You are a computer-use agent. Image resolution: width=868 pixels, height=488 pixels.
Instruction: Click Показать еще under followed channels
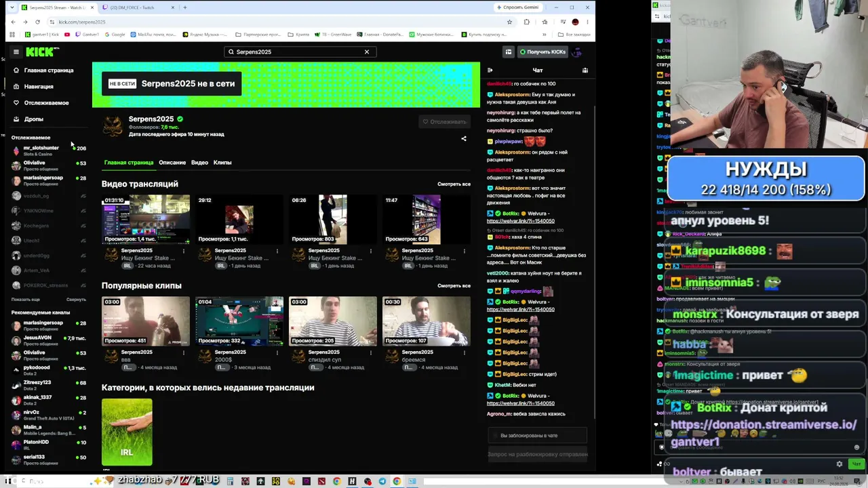tap(26, 300)
